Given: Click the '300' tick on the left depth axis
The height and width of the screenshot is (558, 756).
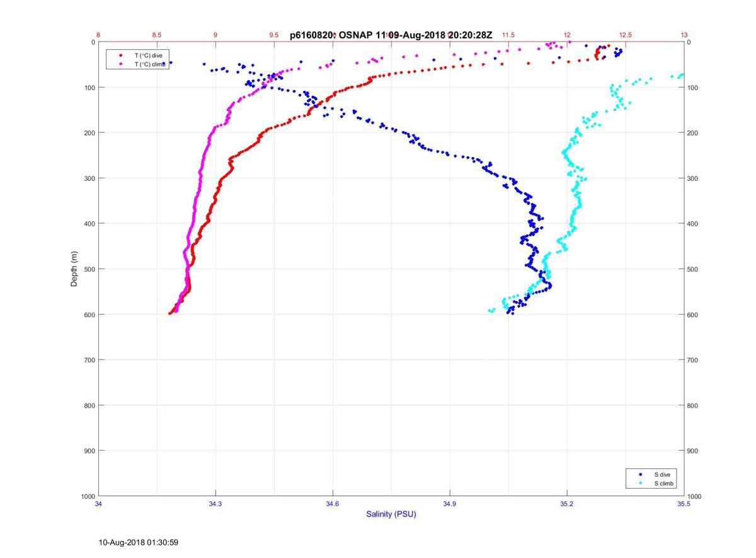Looking at the screenshot, I should pyautogui.click(x=89, y=178).
